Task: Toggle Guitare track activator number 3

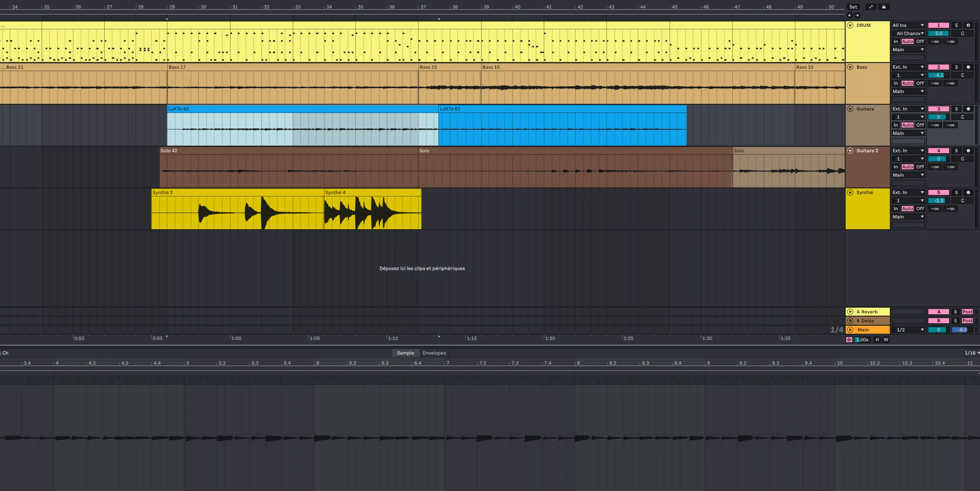Action: click(939, 109)
